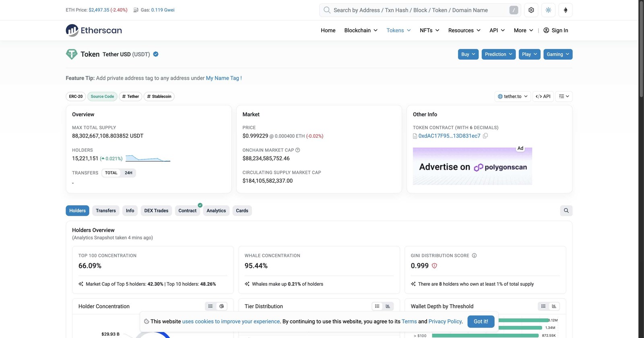Click the gas pump icon
644x338 pixels.
pyautogui.click(x=136, y=10)
